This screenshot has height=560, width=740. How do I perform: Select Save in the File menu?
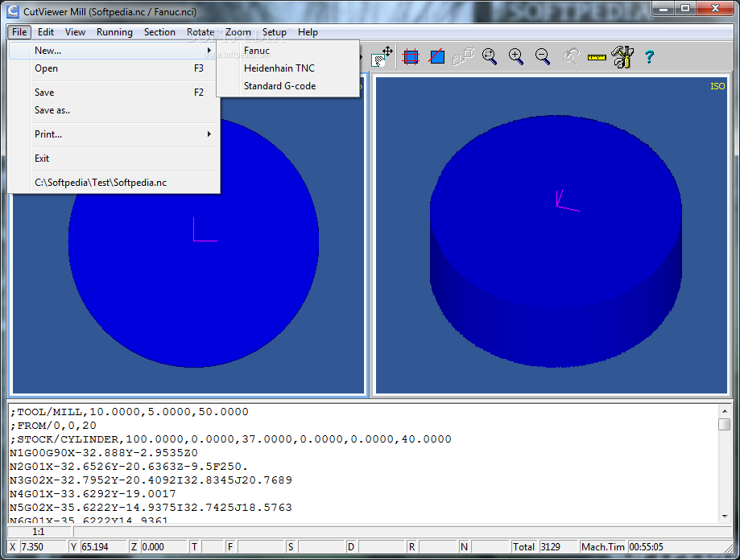point(114,93)
